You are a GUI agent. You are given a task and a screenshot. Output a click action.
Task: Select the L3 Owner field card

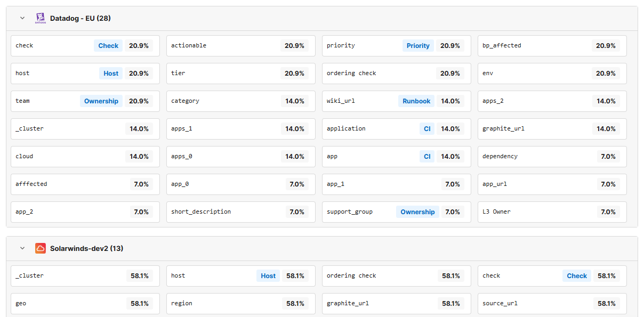click(552, 212)
